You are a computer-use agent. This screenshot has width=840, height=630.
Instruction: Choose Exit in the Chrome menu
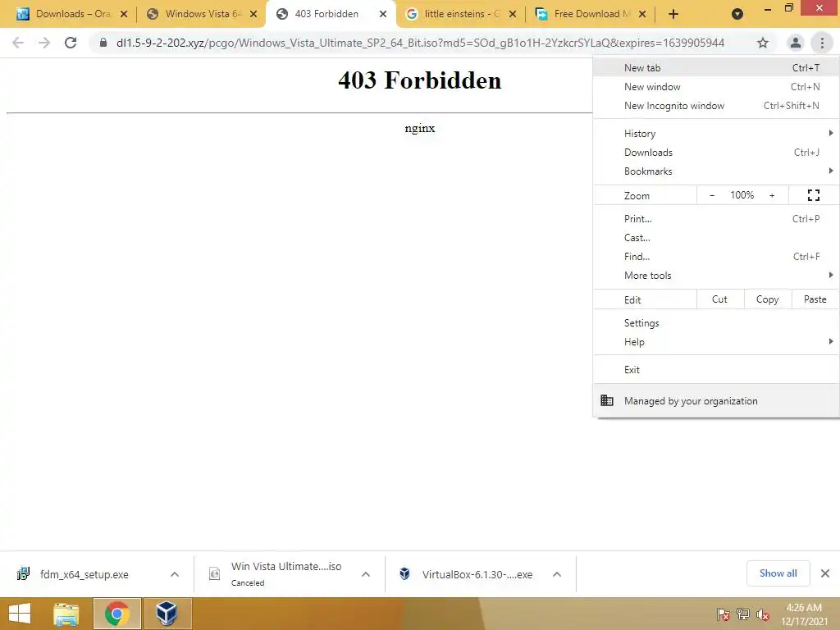coord(716,370)
